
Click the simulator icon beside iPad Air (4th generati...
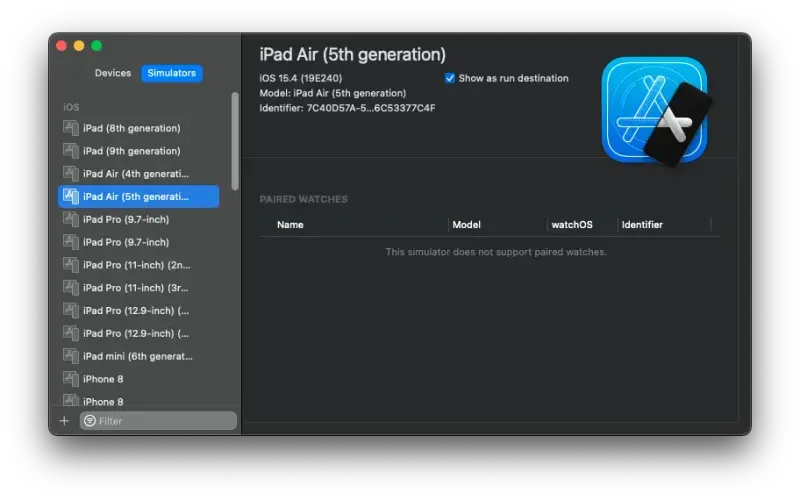[x=70, y=174]
